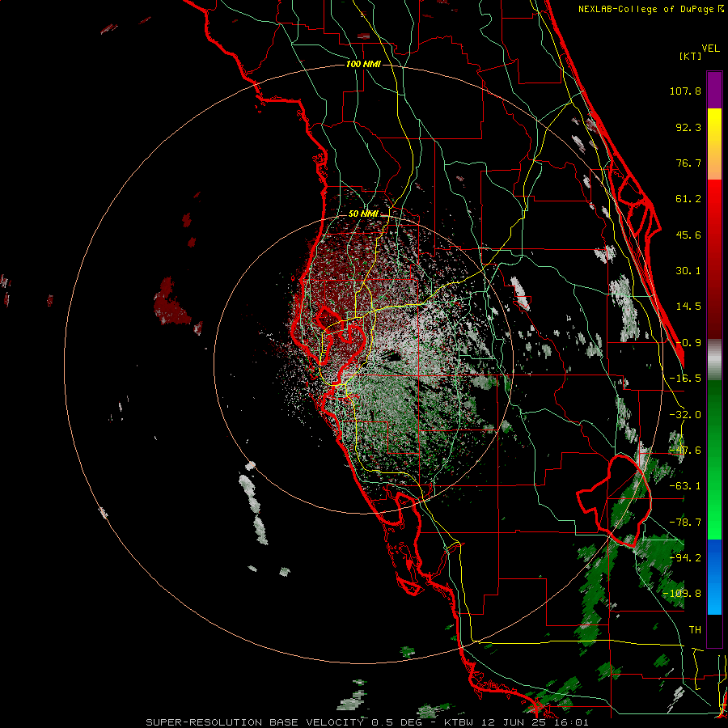Click the 100 NMI range ring label
The width and height of the screenshot is (728, 728).
tap(363, 64)
